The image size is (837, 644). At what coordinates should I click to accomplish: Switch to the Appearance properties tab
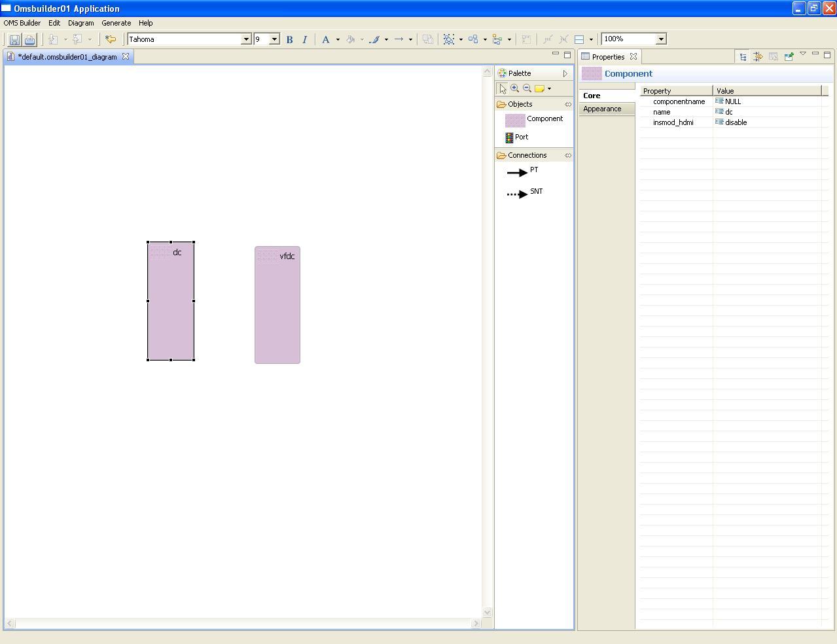[x=607, y=109]
